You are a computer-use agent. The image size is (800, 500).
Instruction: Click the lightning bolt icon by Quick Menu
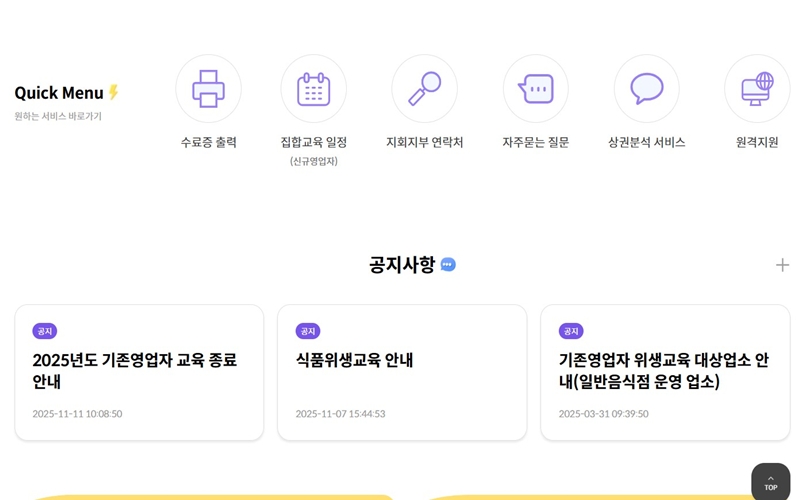[113, 92]
